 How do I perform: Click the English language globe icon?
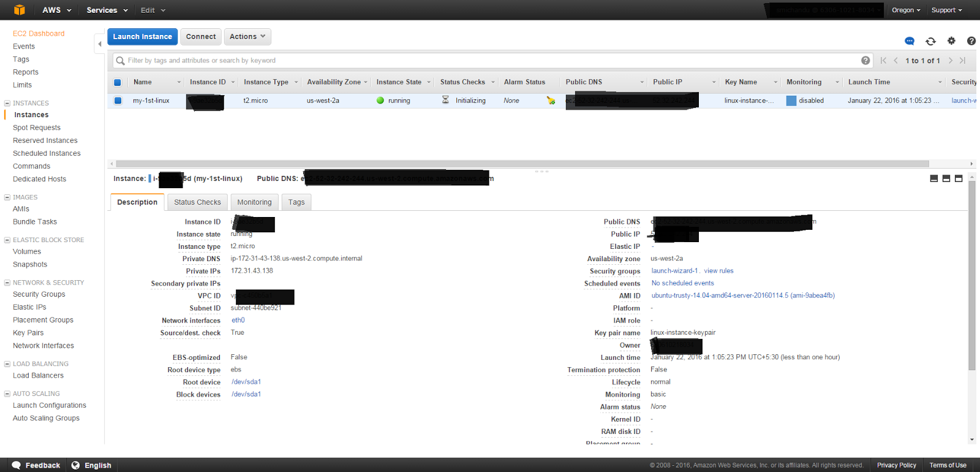click(75, 465)
